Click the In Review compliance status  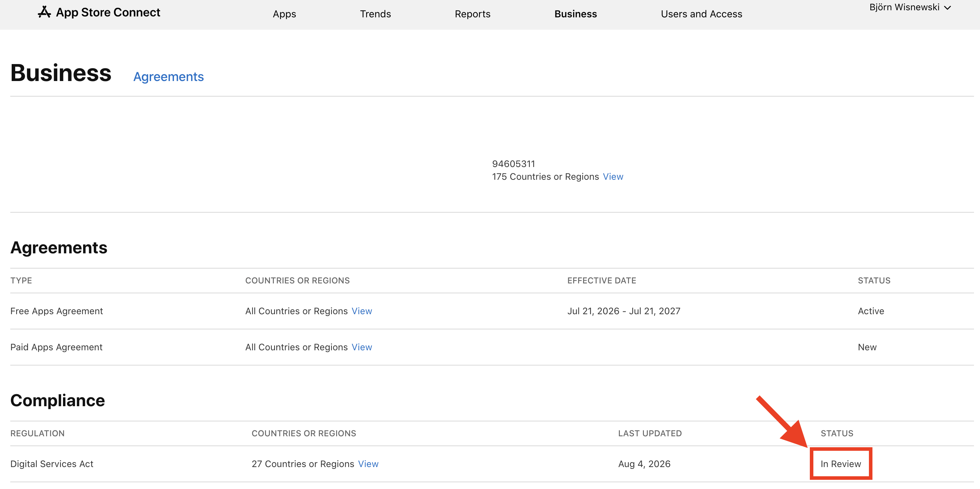tap(840, 464)
